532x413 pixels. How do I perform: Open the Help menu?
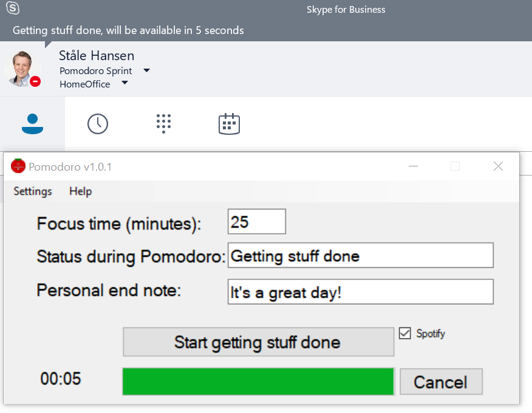coord(80,191)
